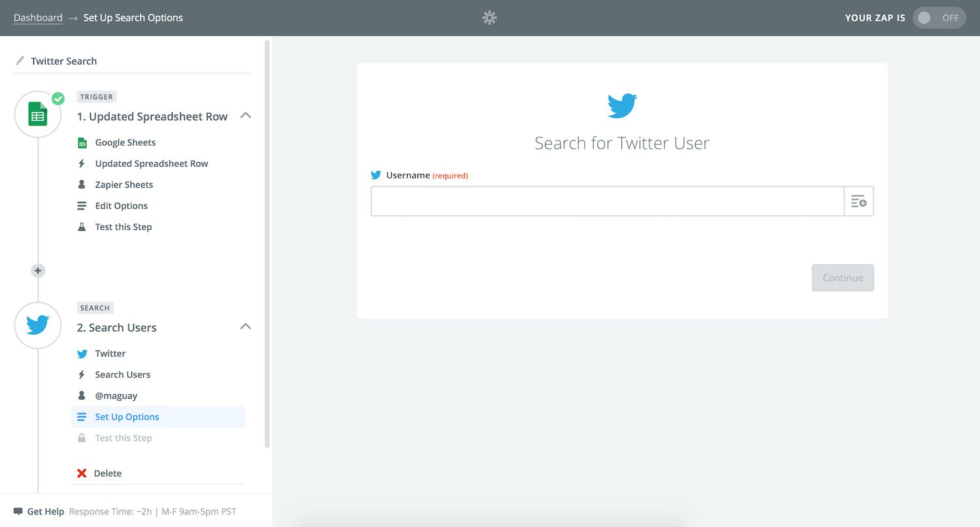
Task: Open Test this Step under the trigger
Action: pyautogui.click(x=123, y=227)
